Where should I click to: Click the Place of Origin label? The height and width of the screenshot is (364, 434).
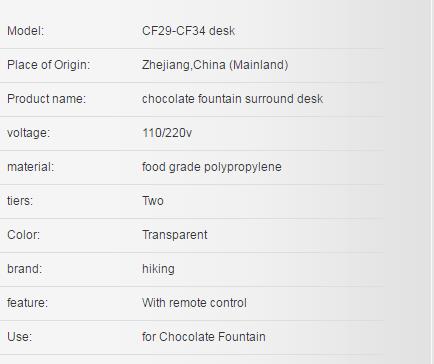49,65
